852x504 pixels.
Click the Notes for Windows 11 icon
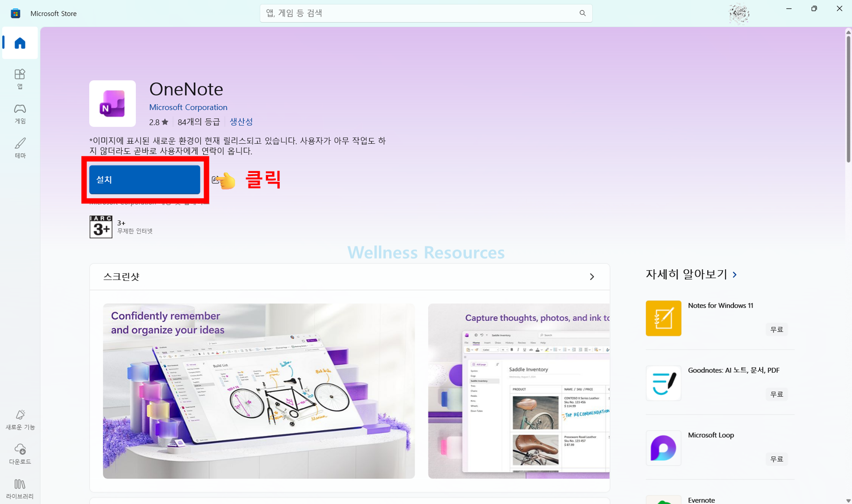(x=663, y=318)
